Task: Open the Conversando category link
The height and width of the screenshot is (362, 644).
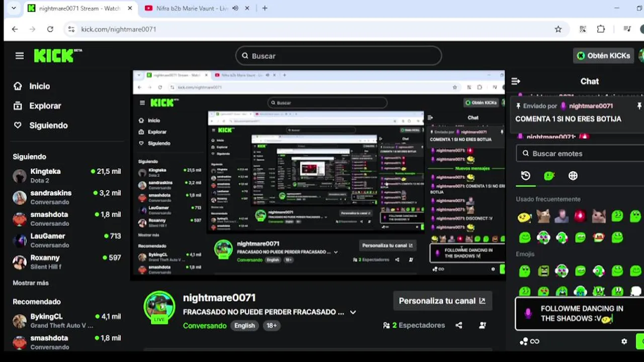Action: tap(205, 325)
